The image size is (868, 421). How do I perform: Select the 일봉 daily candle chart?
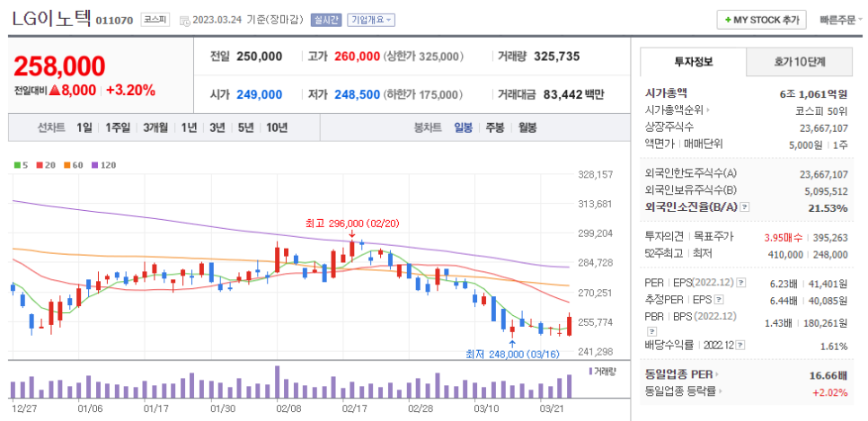(464, 127)
